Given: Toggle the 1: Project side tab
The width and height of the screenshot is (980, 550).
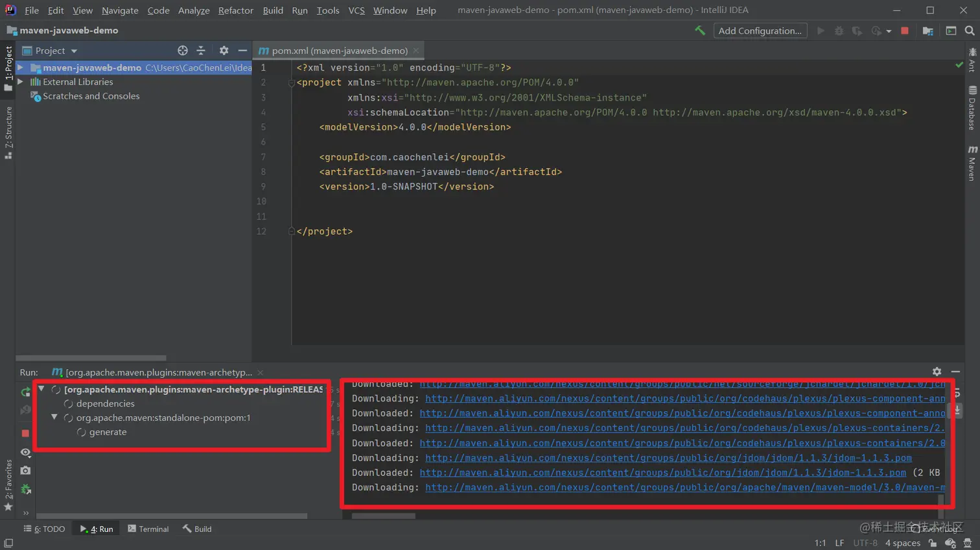Looking at the screenshot, I should 8,69.
